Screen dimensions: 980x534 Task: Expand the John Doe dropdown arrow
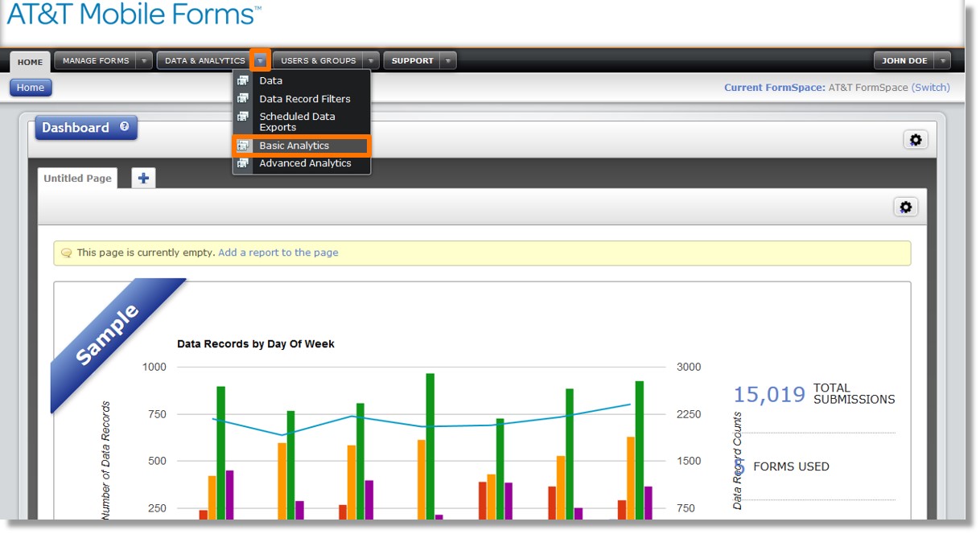[x=943, y=60]
